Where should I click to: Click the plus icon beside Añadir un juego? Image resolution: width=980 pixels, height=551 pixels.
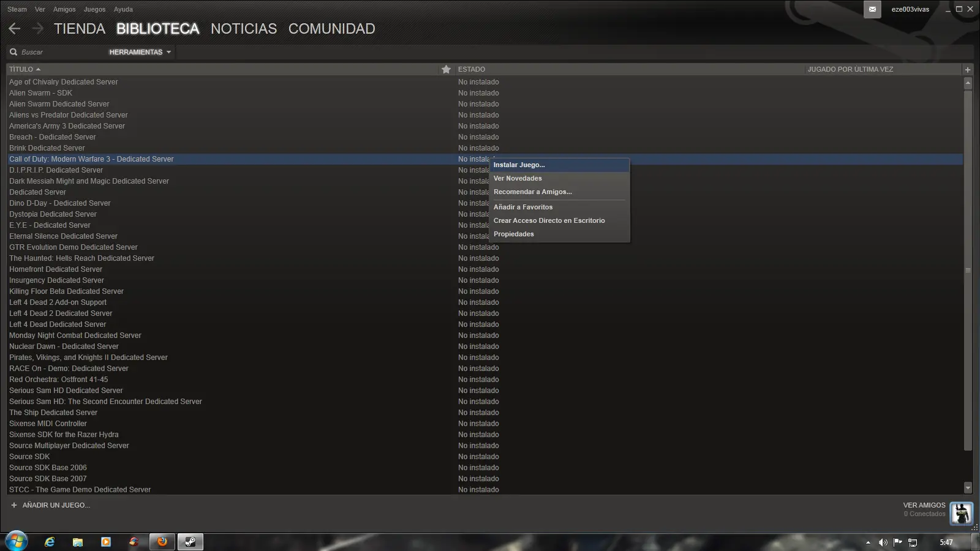pyautogui.click(x=14, y=505)
